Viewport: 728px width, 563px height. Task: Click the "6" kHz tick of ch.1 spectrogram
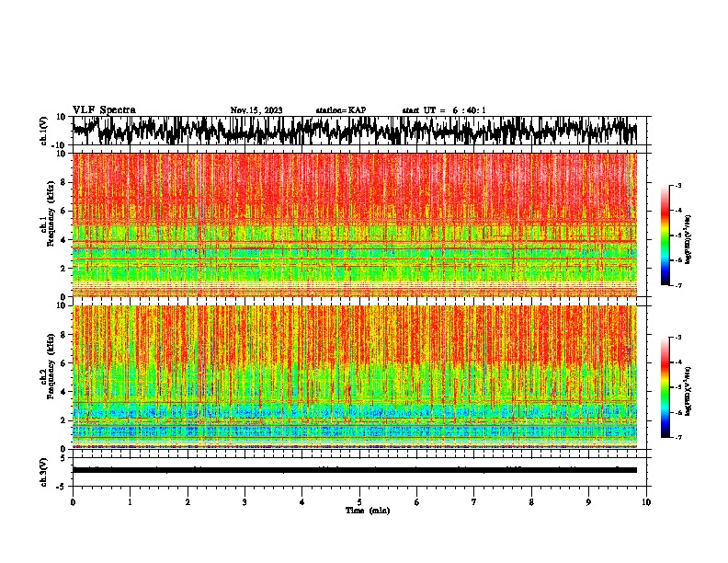[x=64, y=211]
